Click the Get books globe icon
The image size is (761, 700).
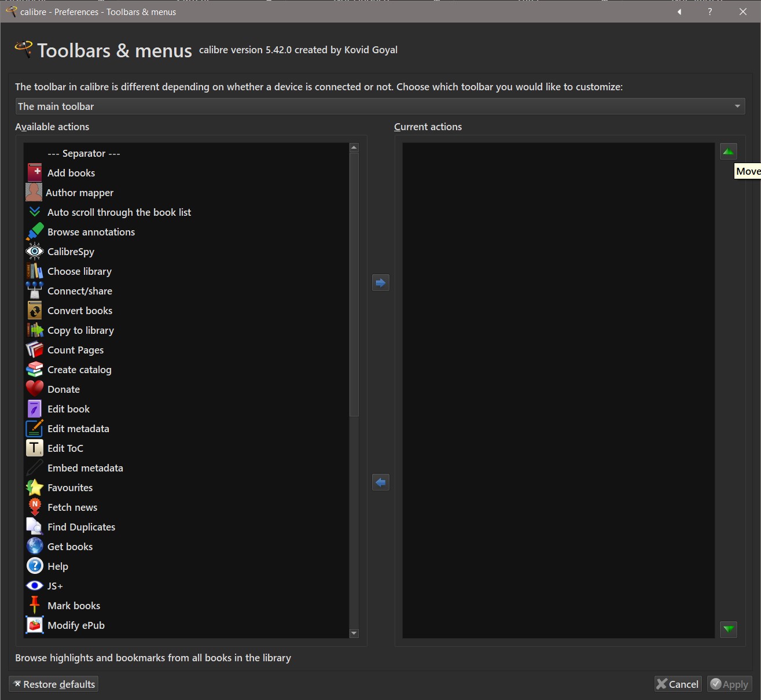coord(35,546)
